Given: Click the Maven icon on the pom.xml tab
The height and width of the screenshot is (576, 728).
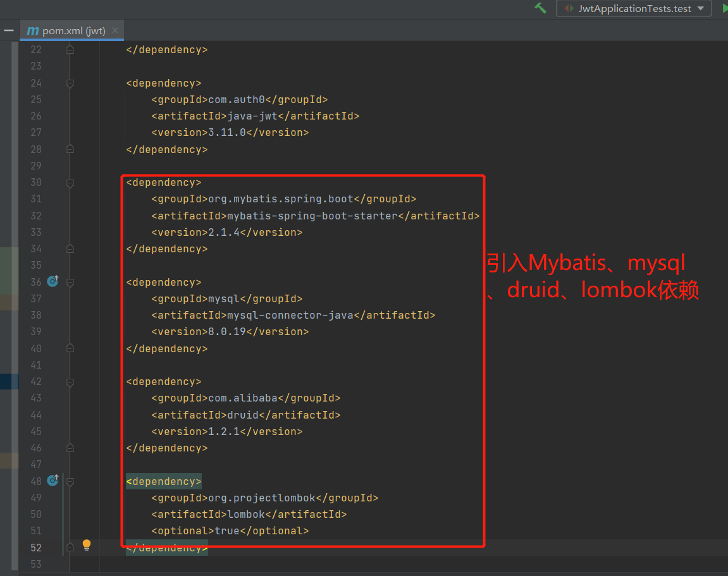Looking at the screenshot, I should [x=32, y=30].
